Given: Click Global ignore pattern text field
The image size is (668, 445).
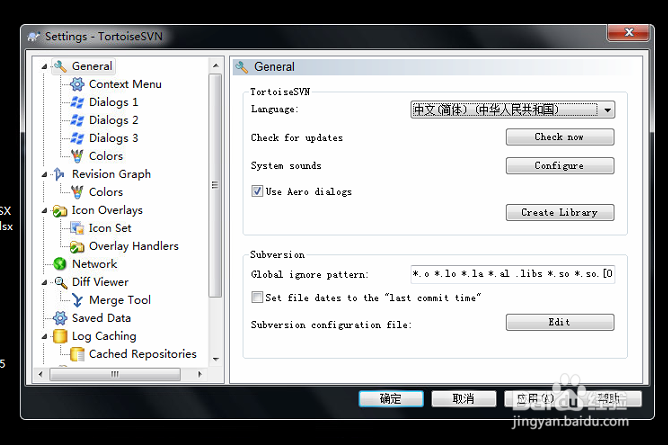Looking at the screenshot, I should coord(513,274).
